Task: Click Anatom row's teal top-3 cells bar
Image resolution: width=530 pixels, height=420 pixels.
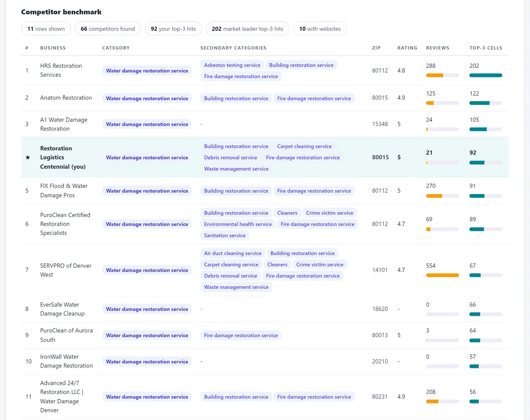Action: [486, 103]
